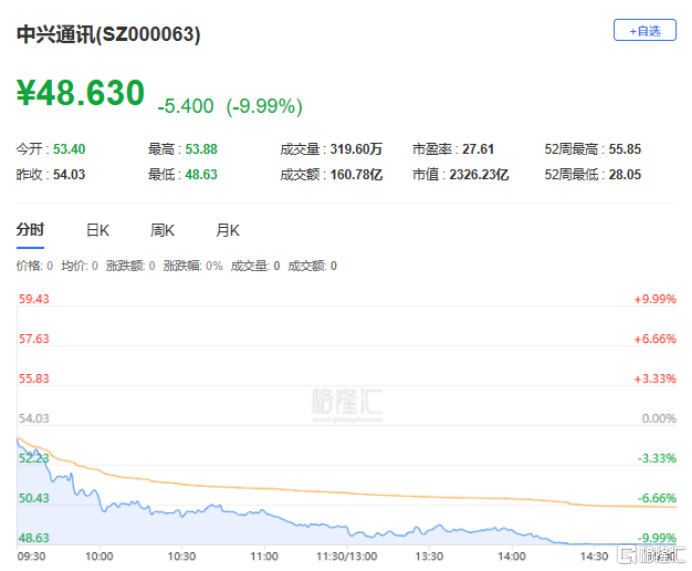Viewport: 692px width, 571px height.
Task: Click 市盈率 value 27.61
Action: [478, 149]
